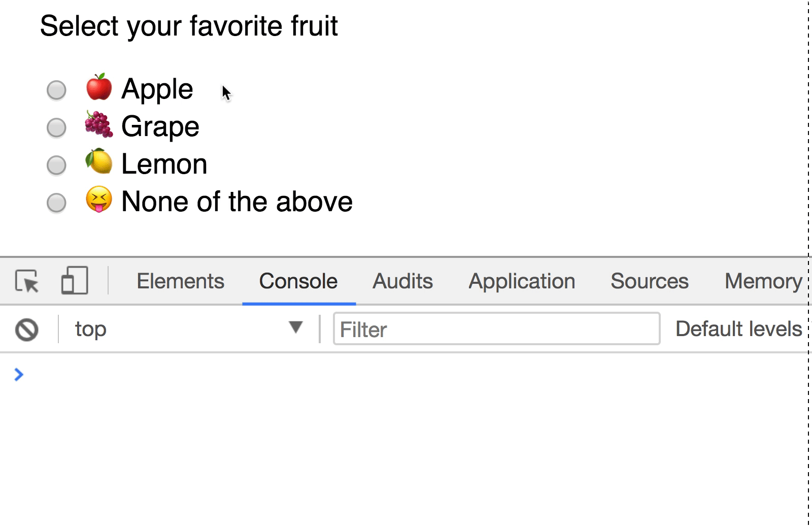Expand the Default levels dropdown
Image resolution: width=812 pixels, height=528 pixels.
pos(738,329)
